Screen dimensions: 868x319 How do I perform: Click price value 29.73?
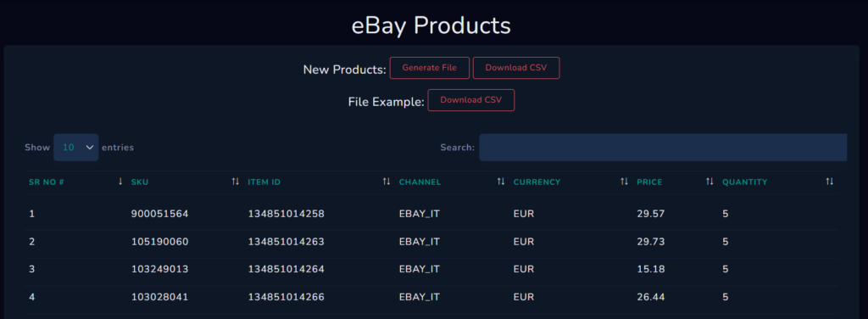pos(650,242)
